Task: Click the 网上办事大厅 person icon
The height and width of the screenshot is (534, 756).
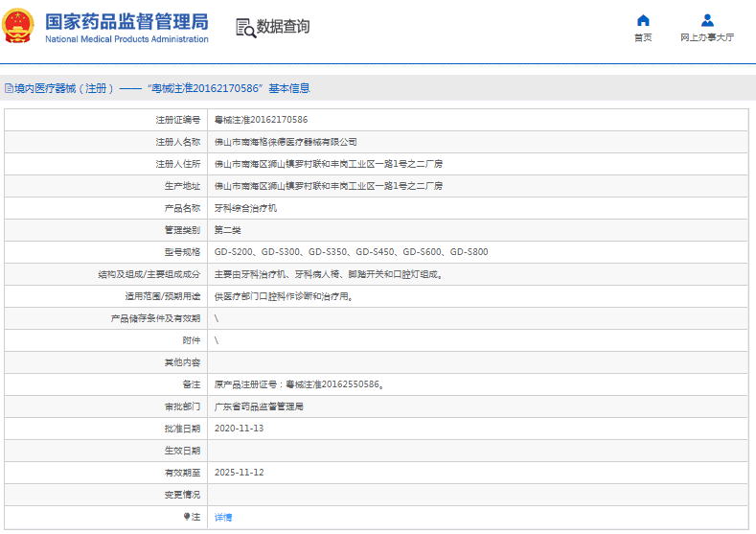Action: click(x=707, y=20)
